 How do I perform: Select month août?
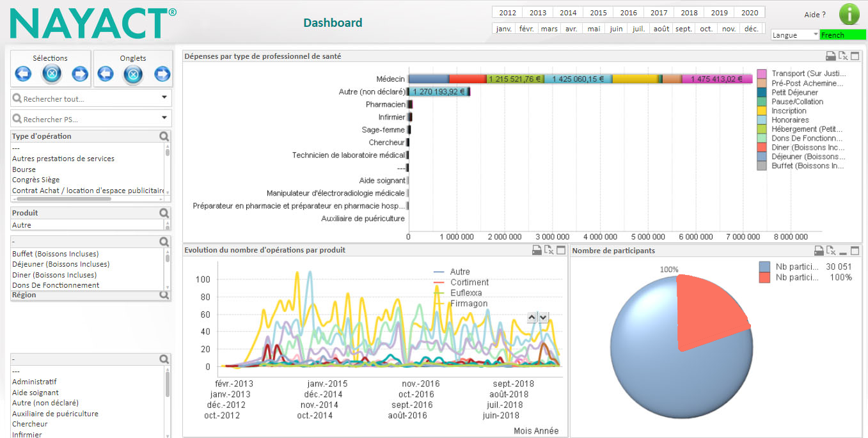point(661,29)
